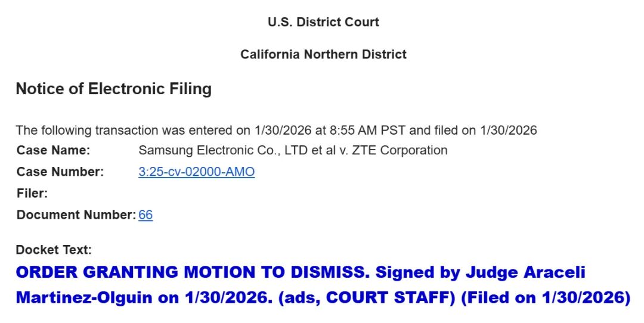Click the following transaction was entered sentence

click(277, 131)
